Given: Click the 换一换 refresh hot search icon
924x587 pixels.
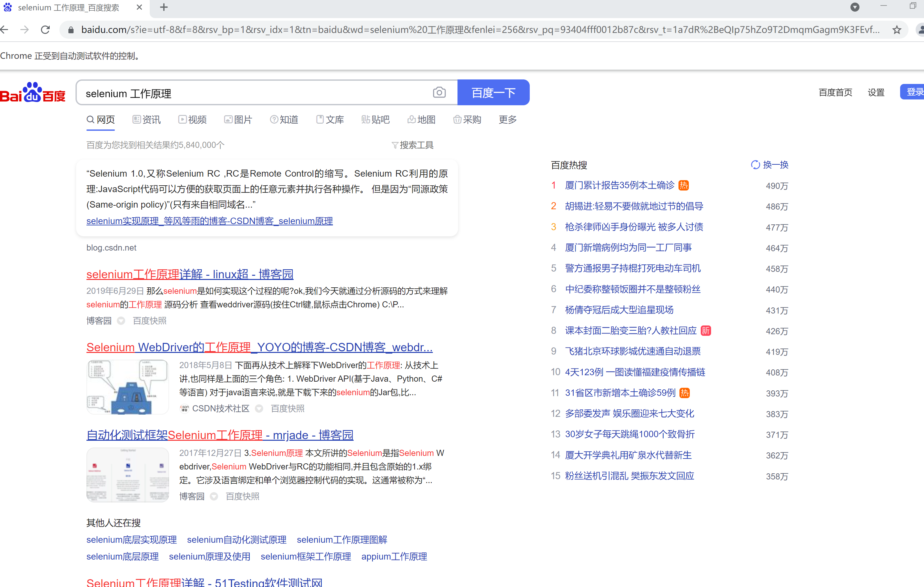Looking at the screenshot, I should [755, 165].
